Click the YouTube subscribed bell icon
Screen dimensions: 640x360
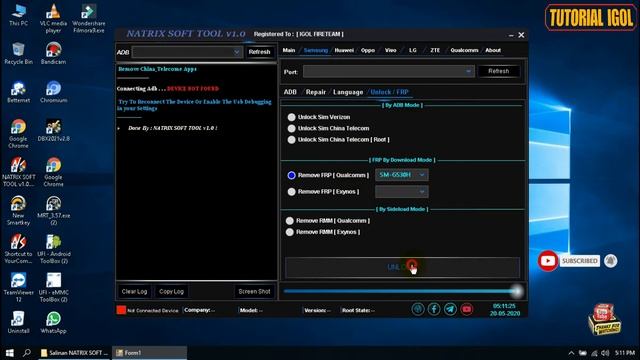point(611,261)
